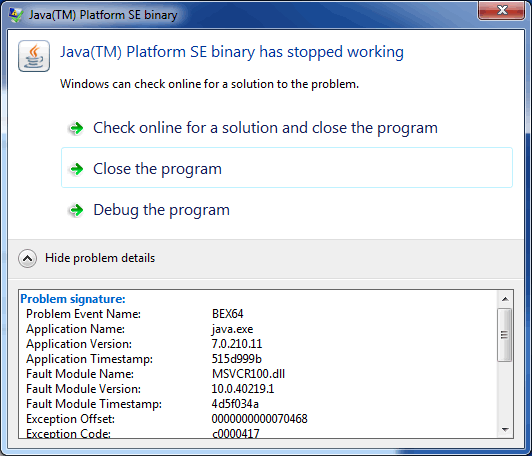Collapse details with the circular chevron icon

click(27, 259)
